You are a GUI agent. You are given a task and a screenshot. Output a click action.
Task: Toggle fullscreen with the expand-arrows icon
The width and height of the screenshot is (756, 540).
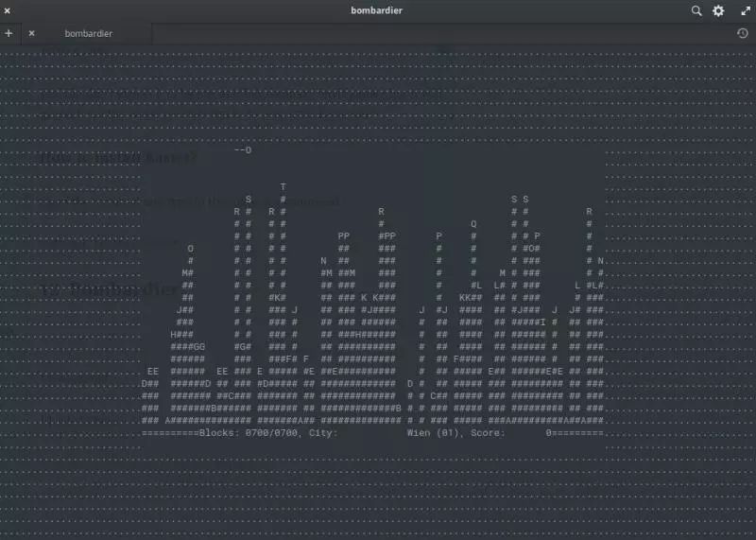point(746,10)
